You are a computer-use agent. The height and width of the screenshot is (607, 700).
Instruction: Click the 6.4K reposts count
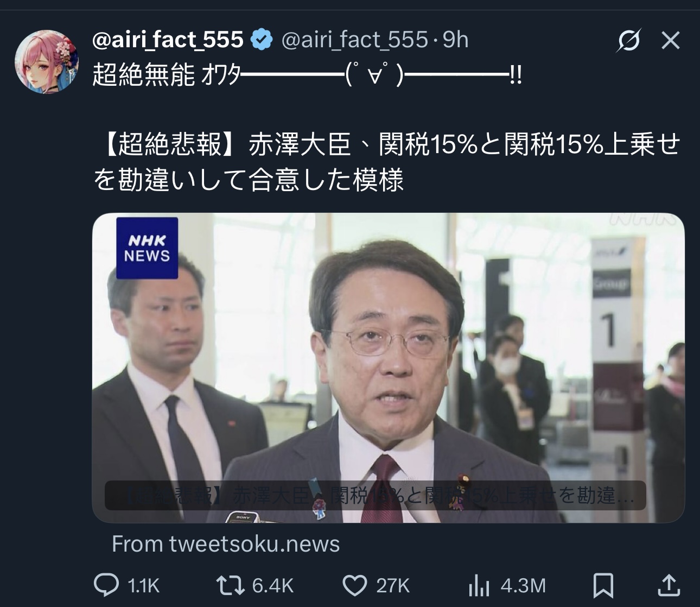point(273,586)
